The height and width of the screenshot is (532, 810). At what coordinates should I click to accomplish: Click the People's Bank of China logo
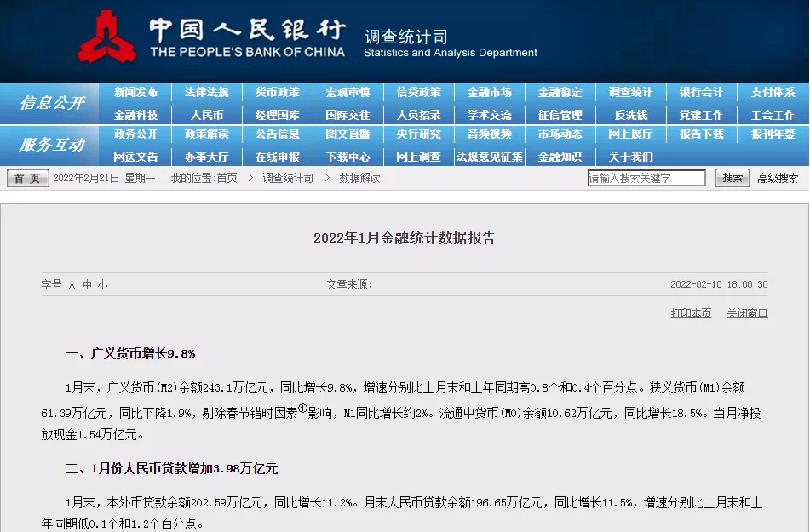107,37
